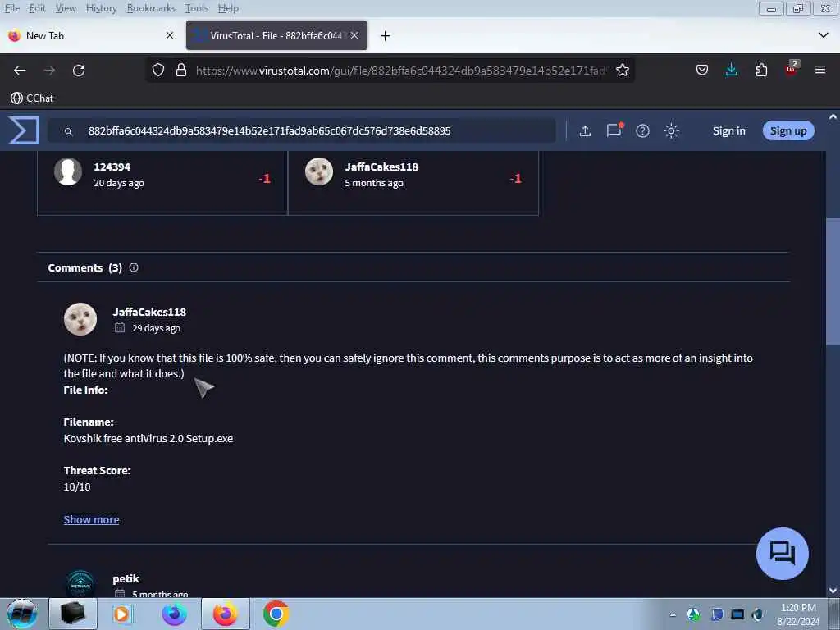This screenshot has height=630, width=840.
Task: Open a new browser tab
Action: pyautogui.click(x=385, y=36)
